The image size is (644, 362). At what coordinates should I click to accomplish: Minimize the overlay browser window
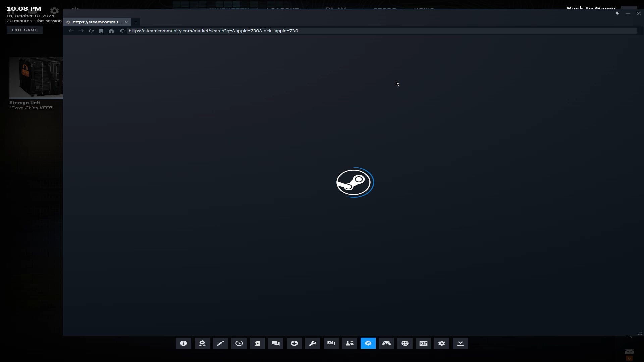[x=628, y=13]
